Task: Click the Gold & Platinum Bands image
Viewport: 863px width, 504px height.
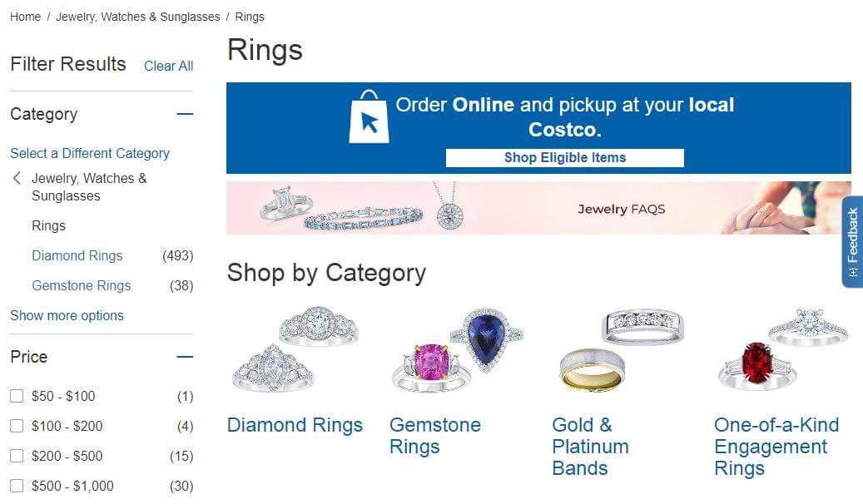Action: [620, 349]
